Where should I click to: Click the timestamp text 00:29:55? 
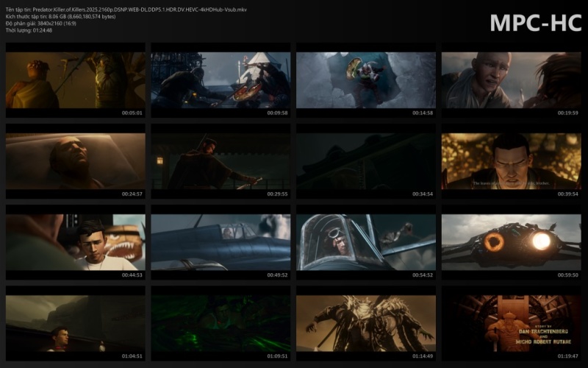pos(278,194)
